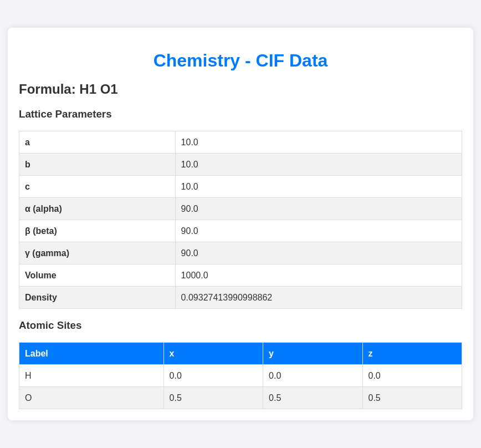Click the Lattice Parameters heading

coord(65,114)
